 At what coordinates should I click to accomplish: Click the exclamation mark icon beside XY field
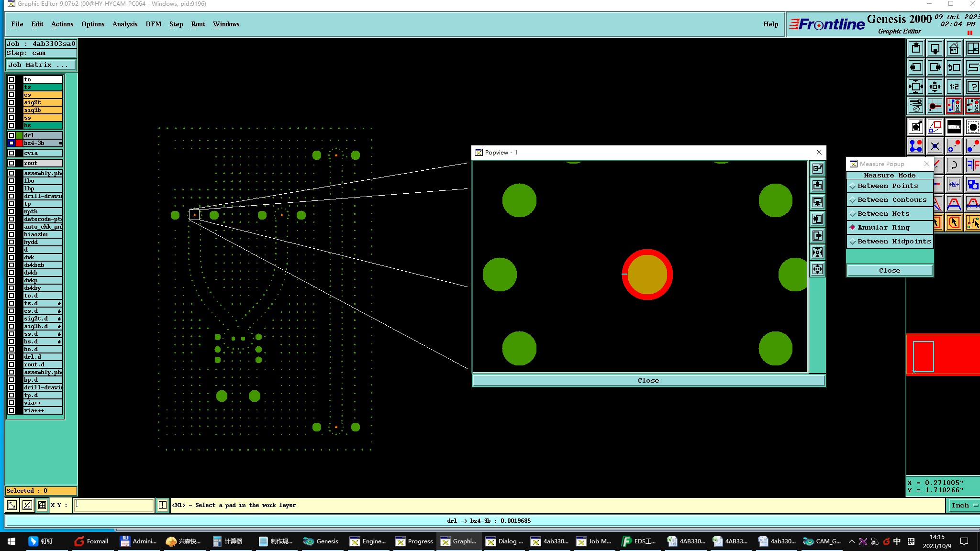163,505
